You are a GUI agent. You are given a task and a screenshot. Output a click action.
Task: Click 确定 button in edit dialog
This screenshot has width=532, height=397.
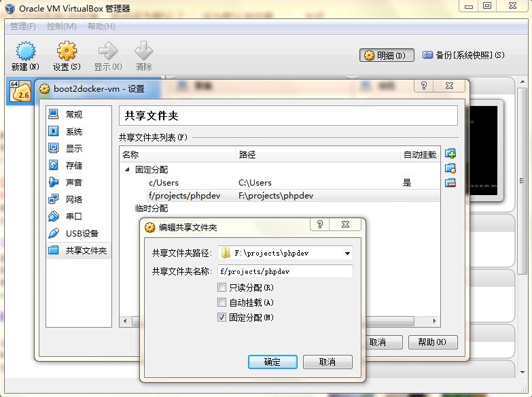click(x=272, y=362)
